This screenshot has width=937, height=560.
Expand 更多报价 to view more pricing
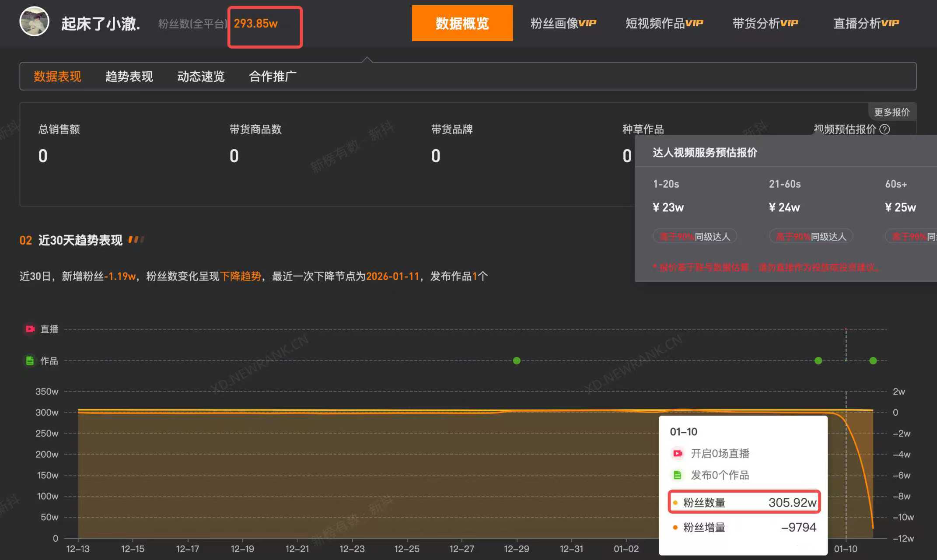click(892, 112)
